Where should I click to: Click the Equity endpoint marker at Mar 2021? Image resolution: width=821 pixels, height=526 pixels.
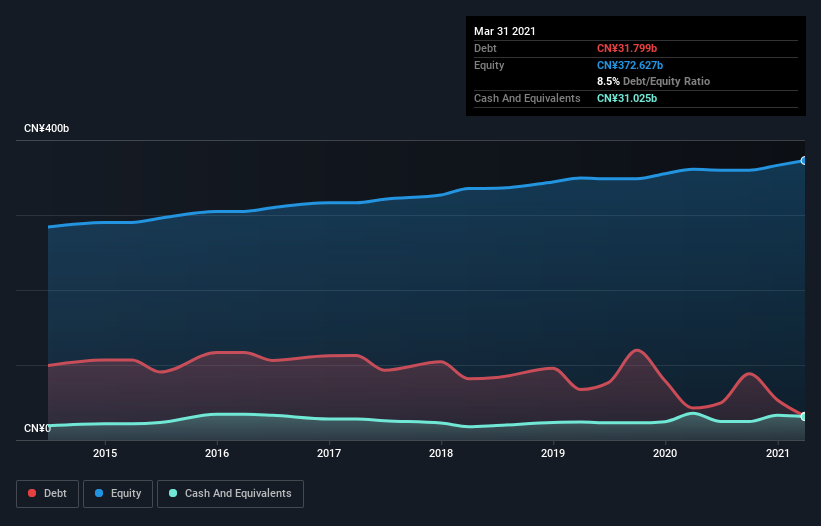coord(804,161)
